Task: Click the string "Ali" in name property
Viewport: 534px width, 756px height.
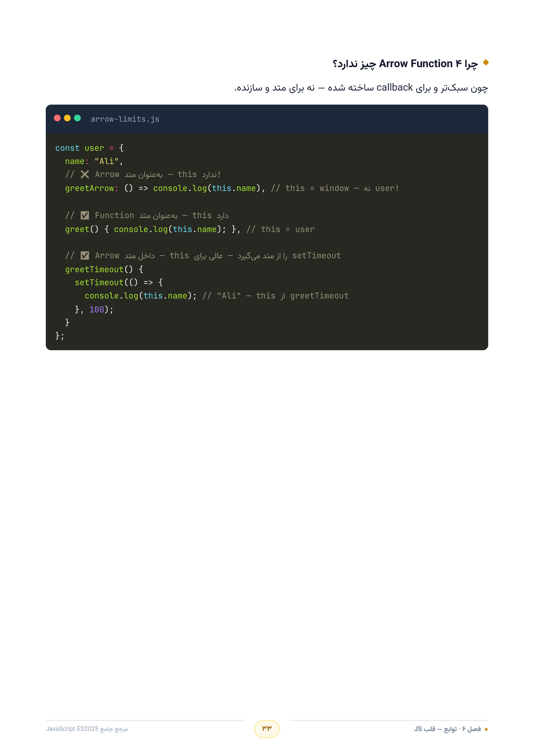Action: [x=106, y=161]
